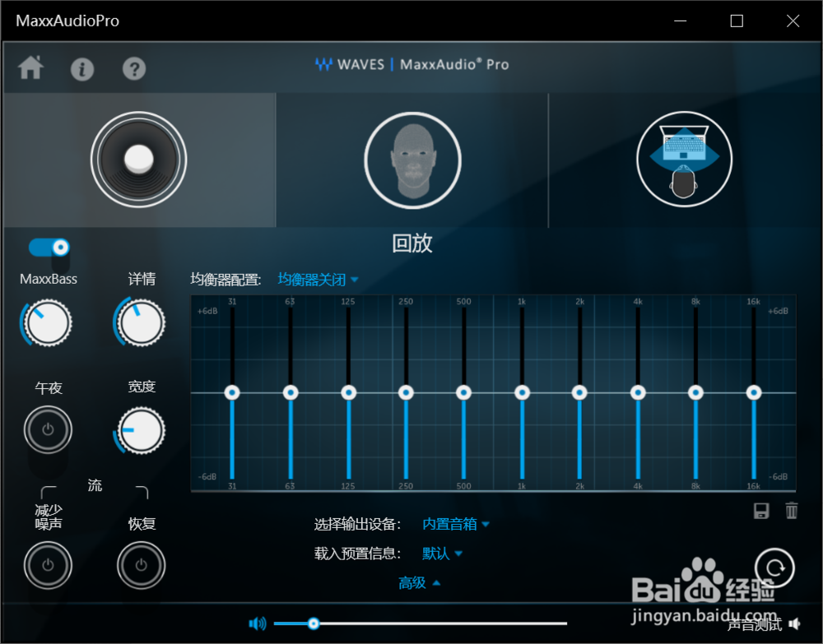Click the 载入预置信息 label

[357, 554]
